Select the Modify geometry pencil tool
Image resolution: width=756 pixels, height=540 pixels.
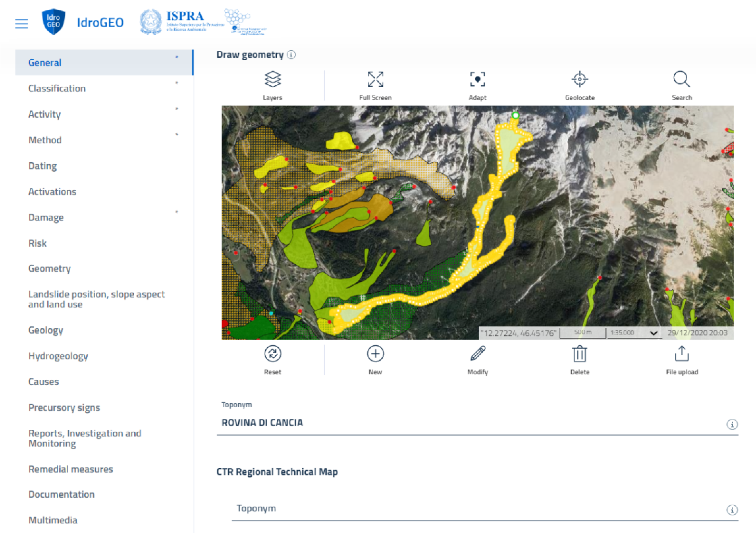pyautogui.click(x=477, y=354)
